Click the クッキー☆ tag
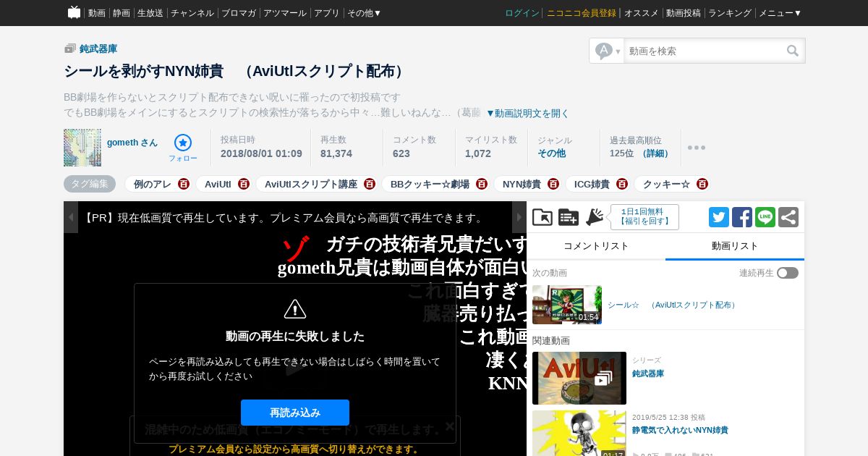The image size is (868, 456). [667, 184]
